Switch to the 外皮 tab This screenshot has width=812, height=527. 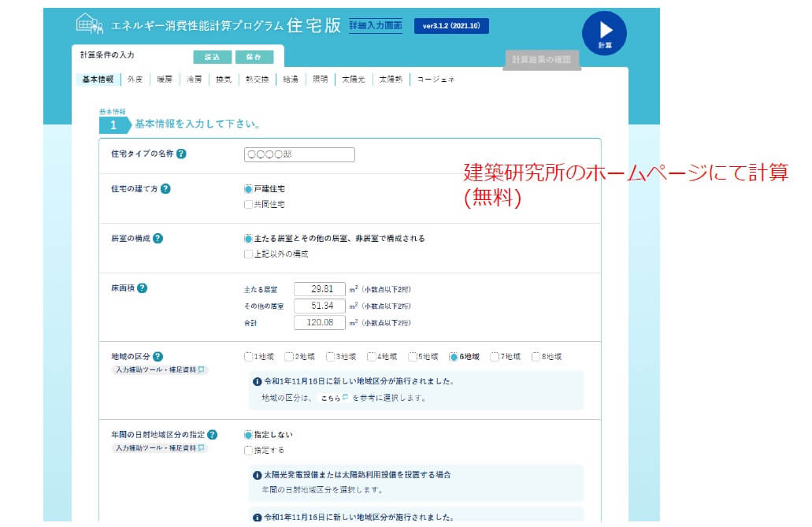point(135,80)
